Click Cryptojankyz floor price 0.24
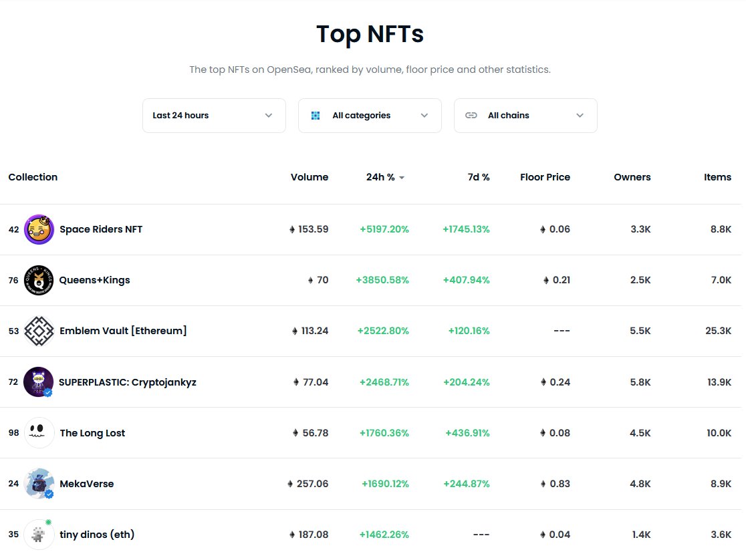 point(560,382)
